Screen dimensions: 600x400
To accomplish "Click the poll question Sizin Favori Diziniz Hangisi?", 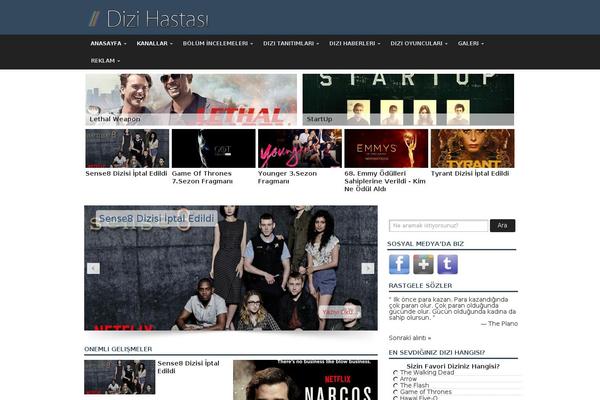I will click(x=453, y=366).
